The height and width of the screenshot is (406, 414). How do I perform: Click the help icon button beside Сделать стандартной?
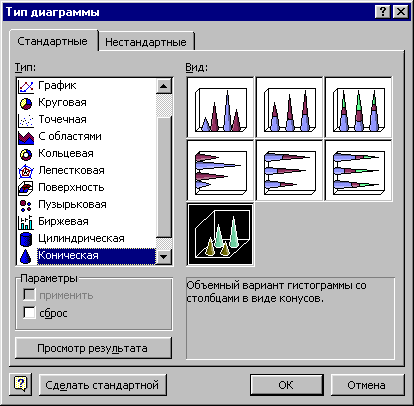(21, 385)
